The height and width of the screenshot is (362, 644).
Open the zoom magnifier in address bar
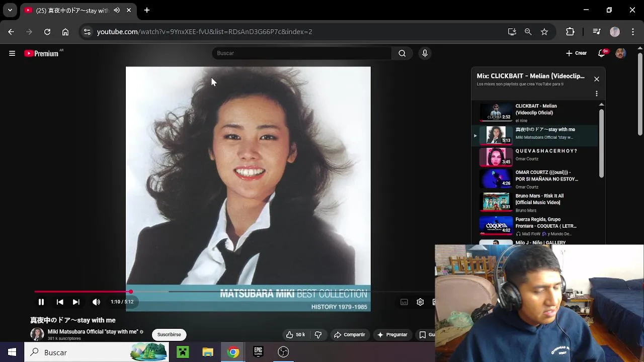tap(528, 32)
